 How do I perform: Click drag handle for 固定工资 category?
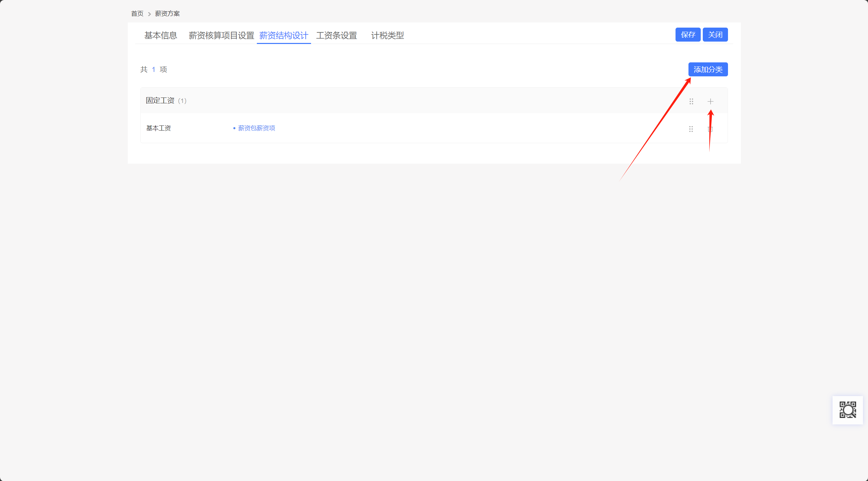coord(691,101)
